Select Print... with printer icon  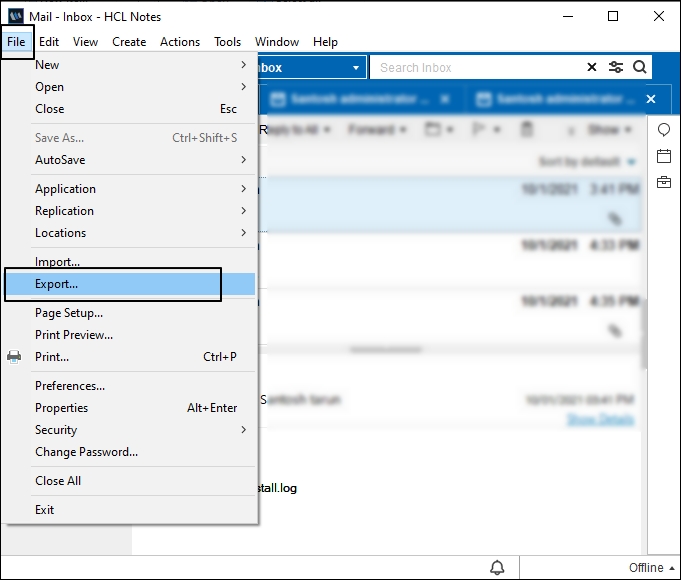pyautogui.click(x=143, y=357)
